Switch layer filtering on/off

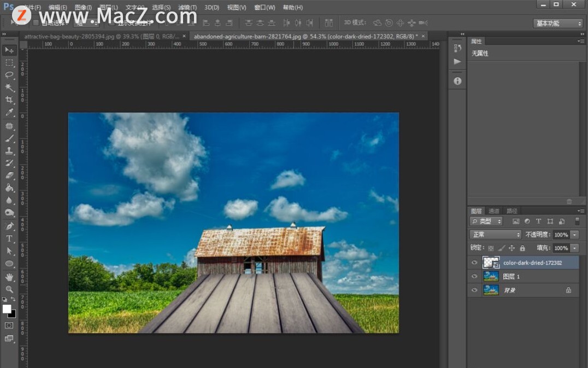pyautogui.click(x=577, y=221)
